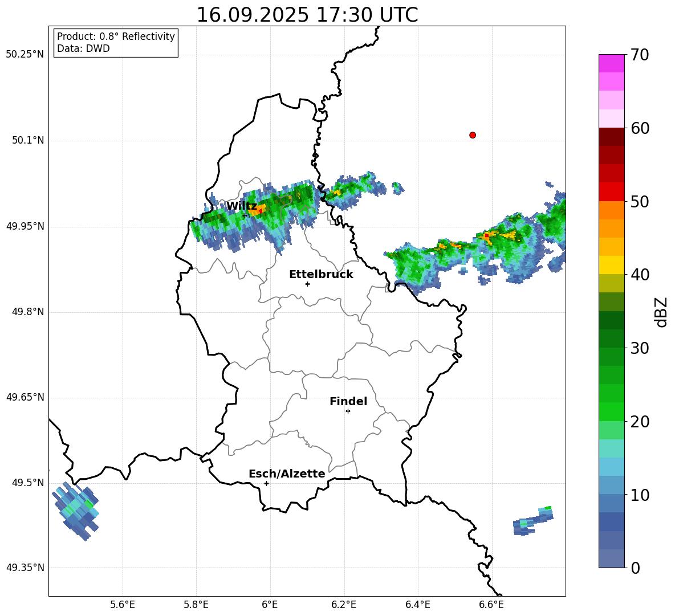Viewport: 675px width, 616px height.
Task: Pick the yellow swatch just above 40 dBZ
Action: pyautogui.click(x=611, y=265)
